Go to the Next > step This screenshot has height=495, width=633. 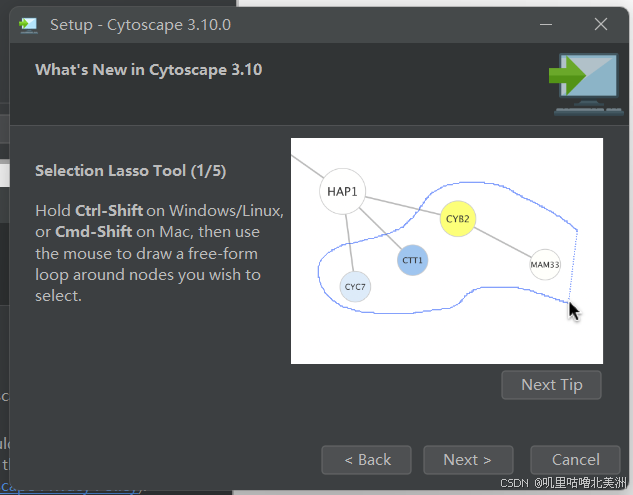pos(468,459)
